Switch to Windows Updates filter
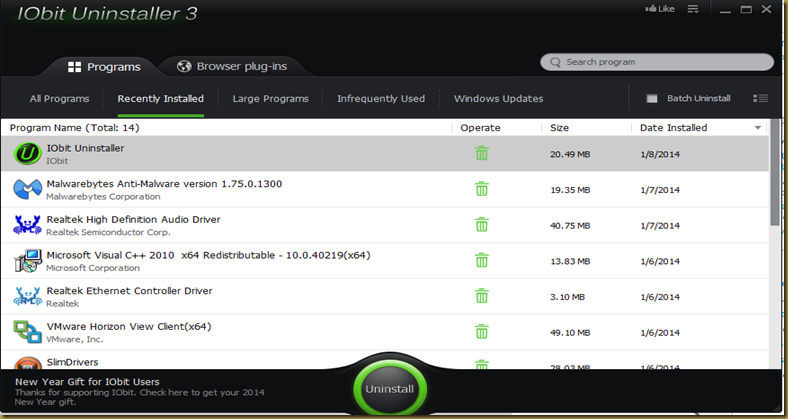The image size is (788, 419). click(x=499, y=99)
